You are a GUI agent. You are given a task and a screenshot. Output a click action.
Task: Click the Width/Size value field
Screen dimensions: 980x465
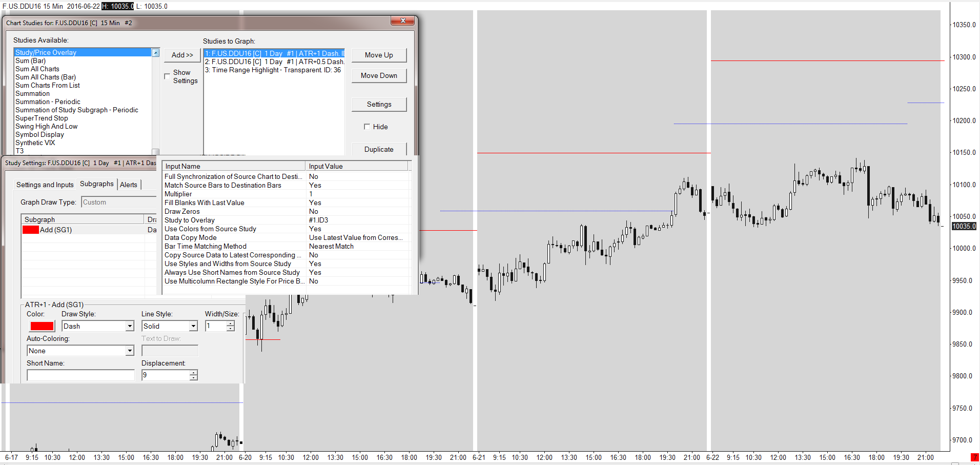tap(216, 326)
